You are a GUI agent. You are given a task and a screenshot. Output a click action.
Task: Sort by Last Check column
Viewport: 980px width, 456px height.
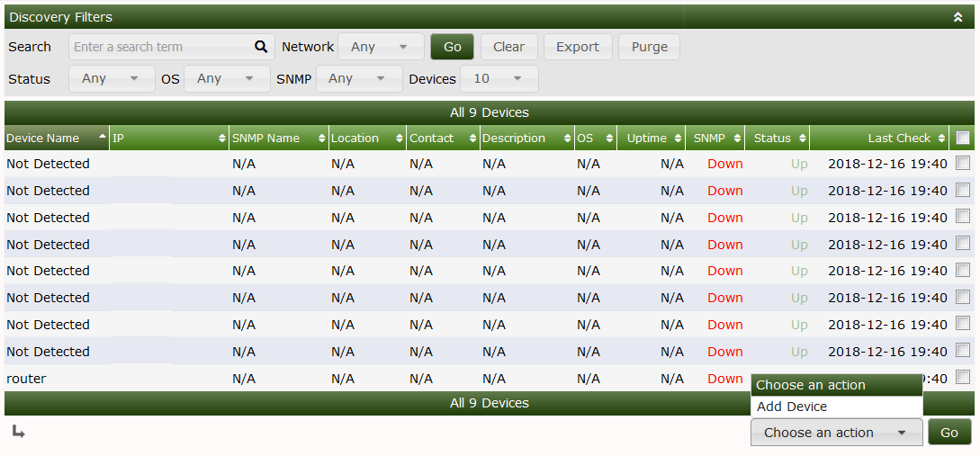(899, 139)
